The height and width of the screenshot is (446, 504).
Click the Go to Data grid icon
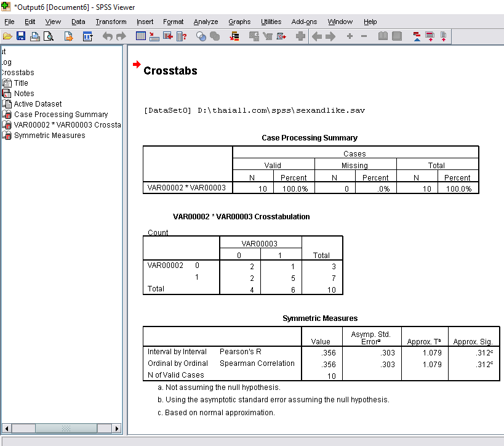(140, 37)
